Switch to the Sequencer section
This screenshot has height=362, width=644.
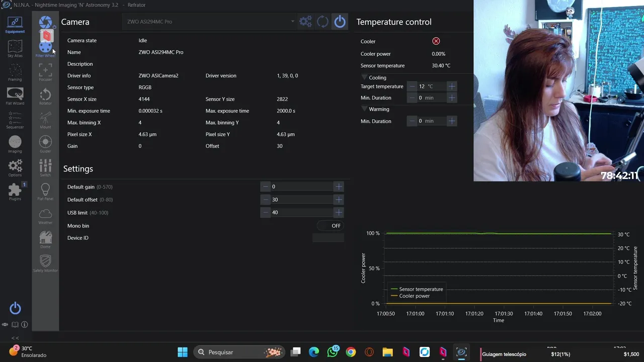[15, 120]
